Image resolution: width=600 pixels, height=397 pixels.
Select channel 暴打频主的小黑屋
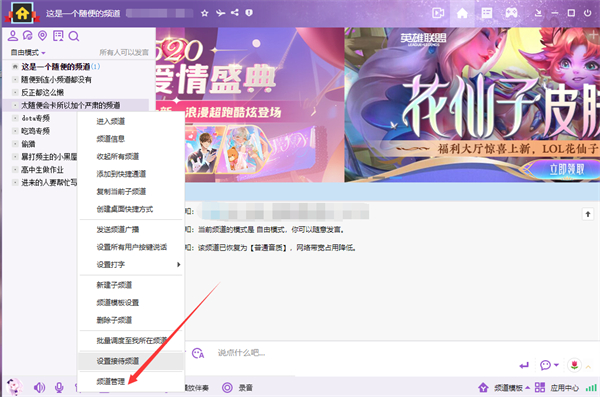point(49,157)
